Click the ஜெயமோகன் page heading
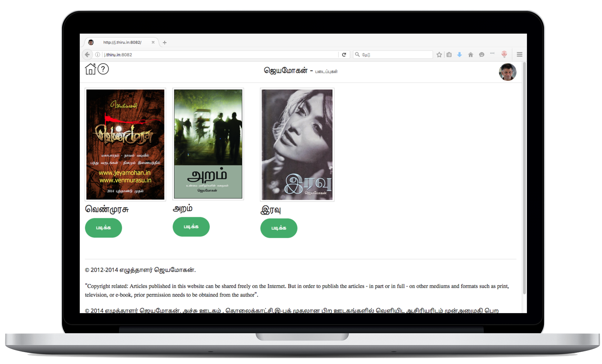The image size is (602, 364). coord(286,71)
